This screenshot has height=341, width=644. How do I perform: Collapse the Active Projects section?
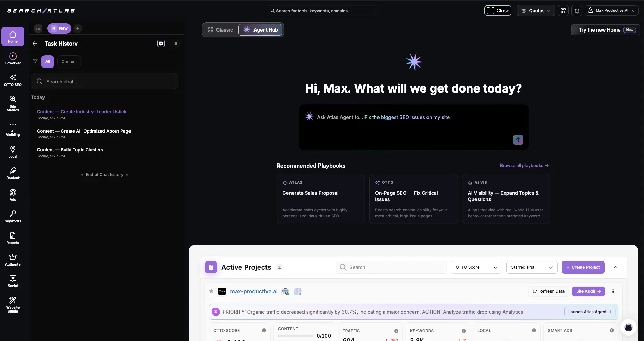(x=616, y=267)
